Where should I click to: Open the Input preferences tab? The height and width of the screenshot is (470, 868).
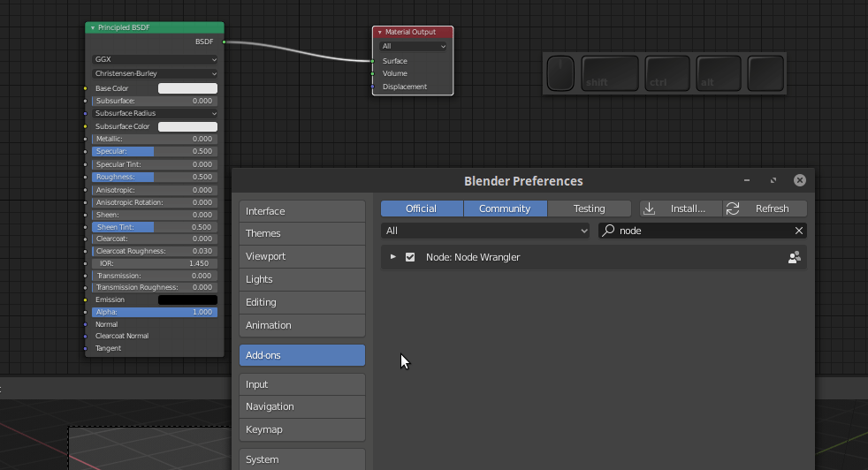pos(302,385)
